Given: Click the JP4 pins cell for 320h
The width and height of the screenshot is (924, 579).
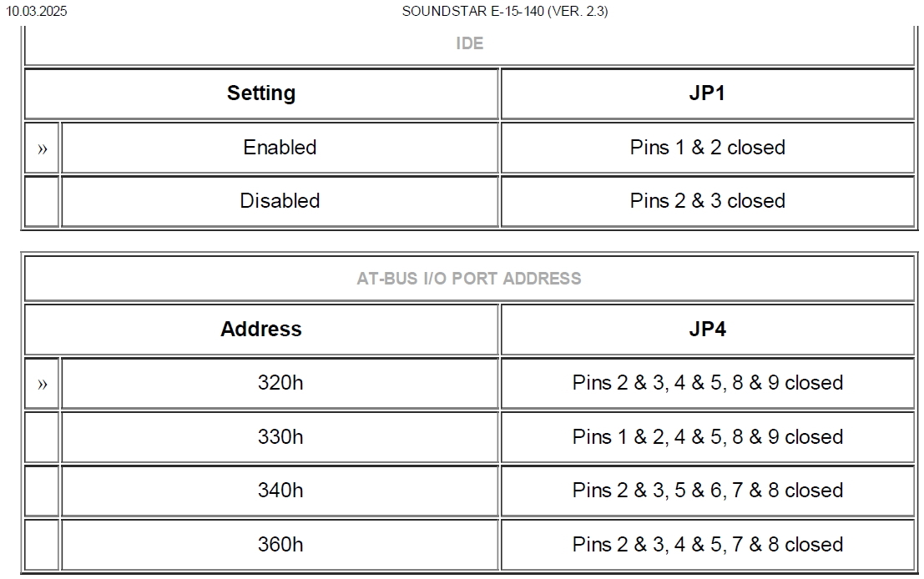Looking at the screenshot, I should pyautogui.click(x=707, y=383).
